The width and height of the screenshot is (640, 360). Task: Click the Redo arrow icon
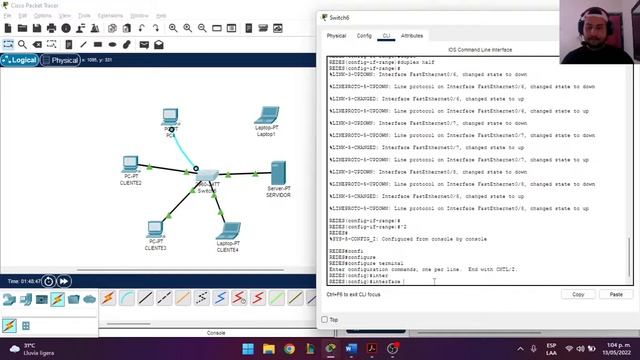click(156, 28)
